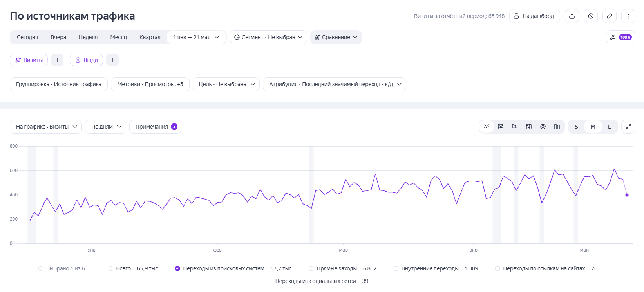Switch period to Квартал
The height and width of the screenshot is (292, 644).
coord(150,37)
